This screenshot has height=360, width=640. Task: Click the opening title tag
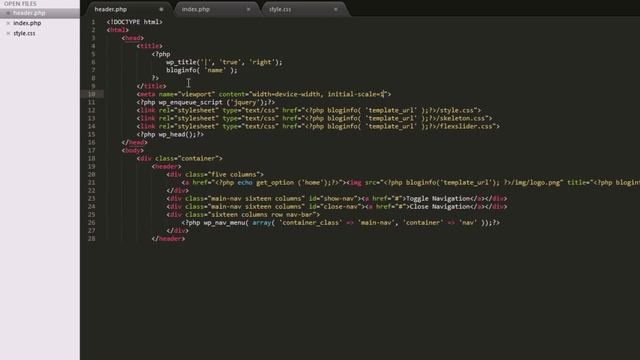(x=149, y=46)
